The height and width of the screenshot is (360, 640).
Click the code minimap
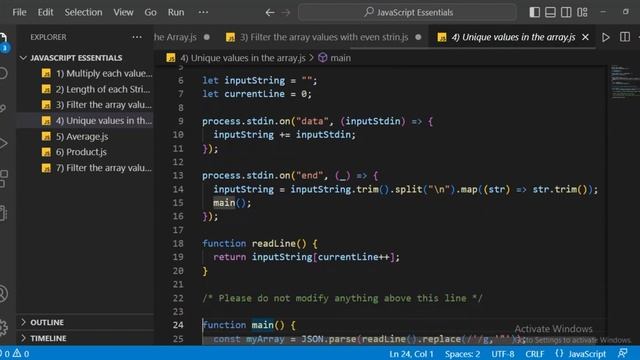[624, 82]
